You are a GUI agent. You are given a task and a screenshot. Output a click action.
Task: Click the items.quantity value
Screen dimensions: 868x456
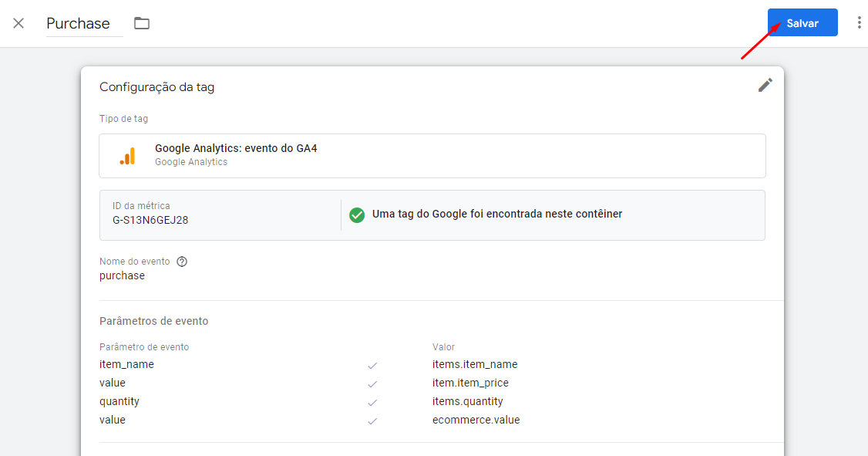[x=467, y=402]
